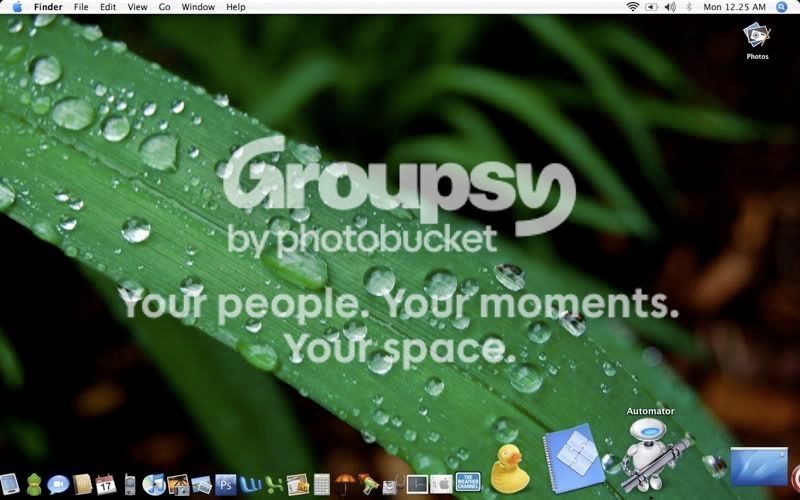Click the Wi-Fi status icon
Screen dimensions: 800x500
point(633,7)
